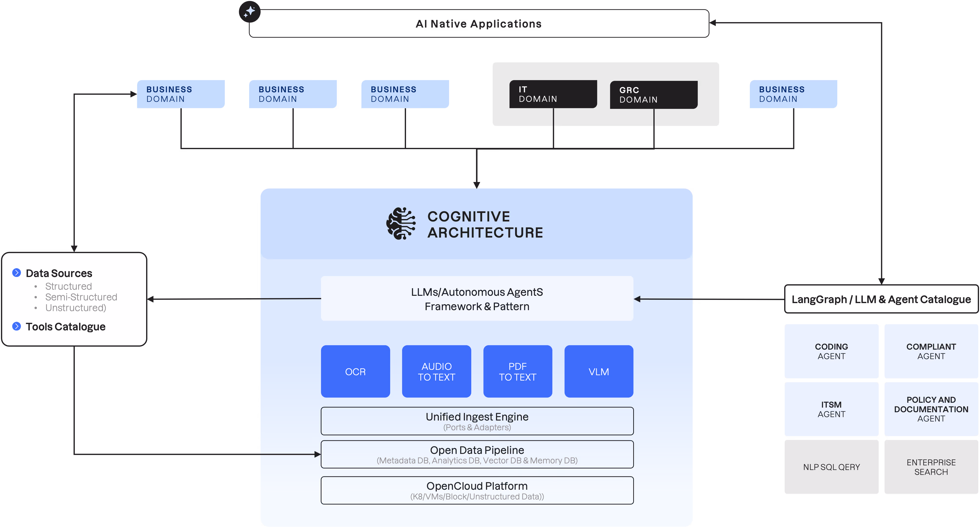Click the NLP SQL QERY tile
The height and width of the screenshot is (527, 980).
tap(831, 467)
